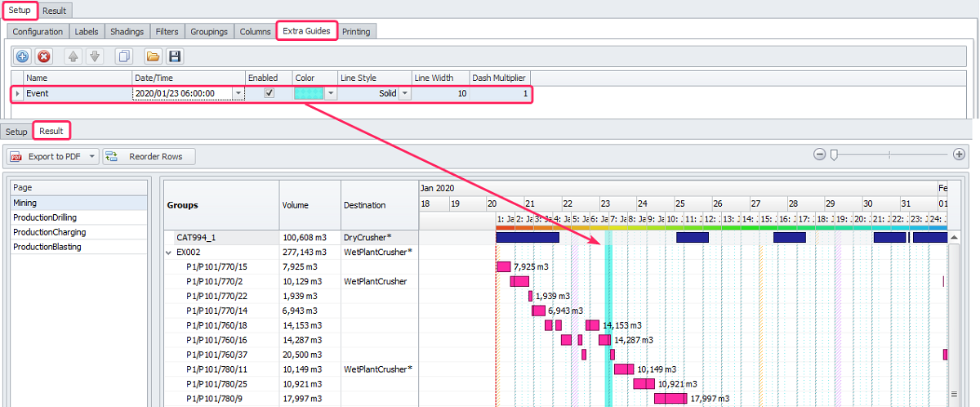The image size is (980, 407).
Task: Collapse the EX002 group row
Action: 169,253
